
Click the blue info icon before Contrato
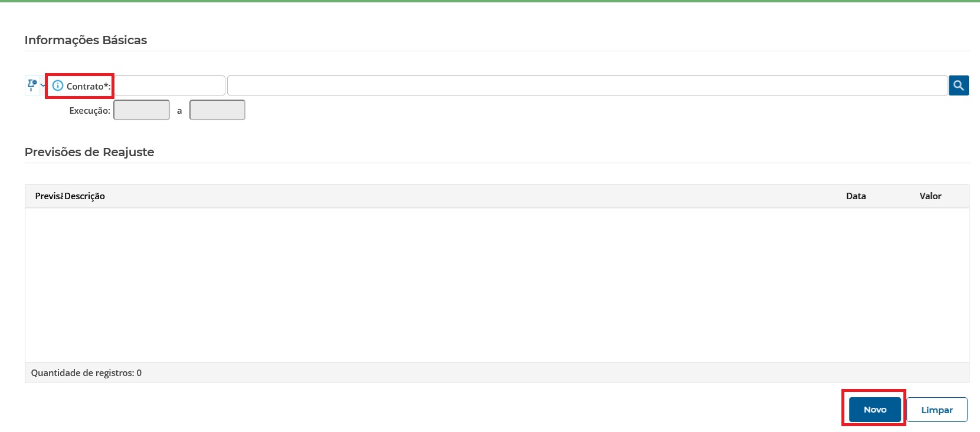pyautogui.click(x=58, y=86)
